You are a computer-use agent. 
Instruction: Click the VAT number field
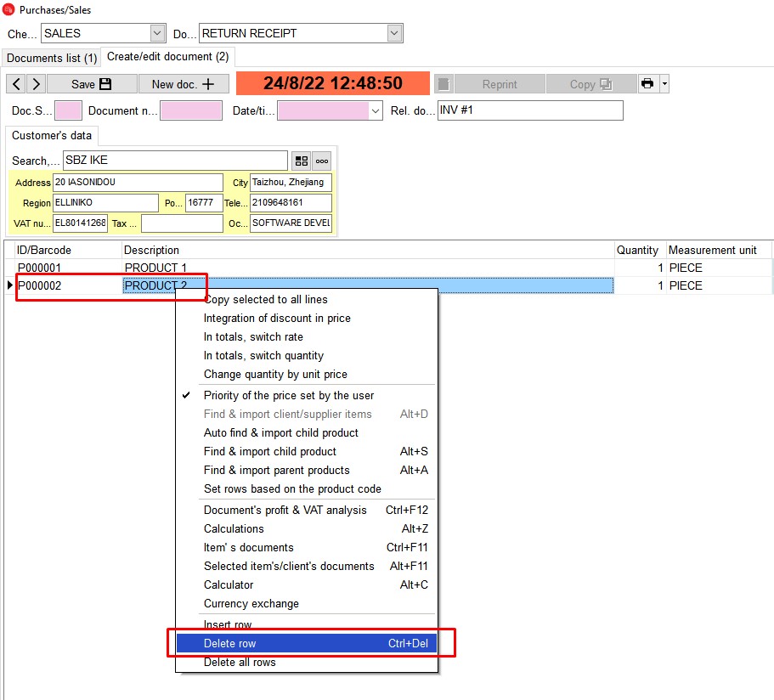pyautogui.click(x=80, y=223)
